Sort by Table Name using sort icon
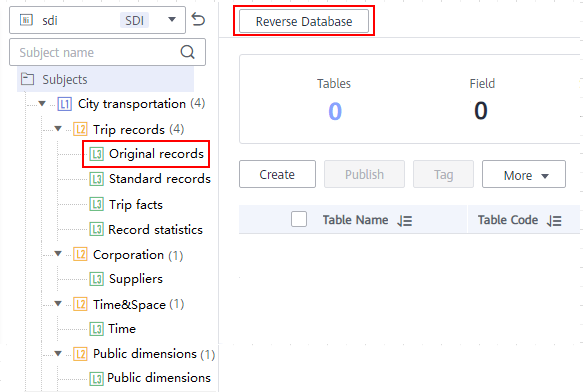Image resolution: width=583 pixels, height=392 pixels. point(405,221)
